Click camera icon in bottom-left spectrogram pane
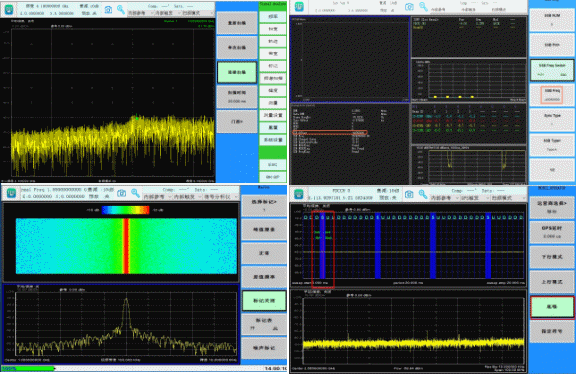Screen dimensions: 576x374 [x=122, y=193]
